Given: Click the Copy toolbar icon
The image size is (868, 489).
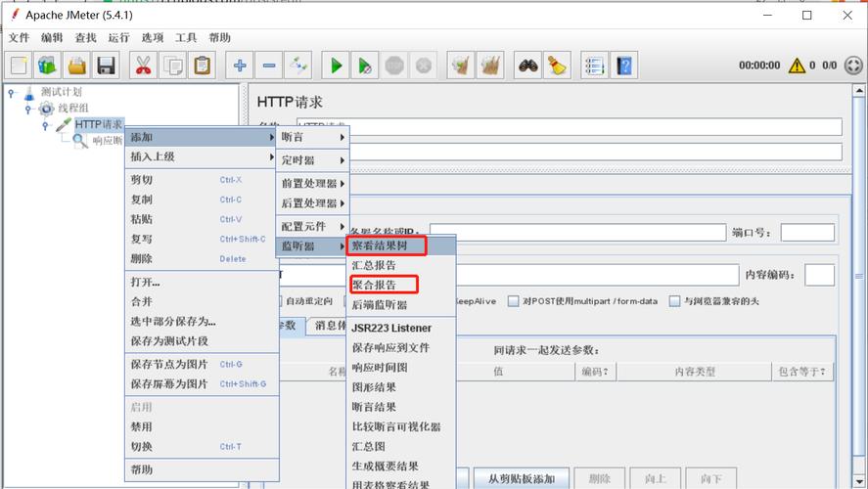Looking at the screenshot, I should click(172, 66).
